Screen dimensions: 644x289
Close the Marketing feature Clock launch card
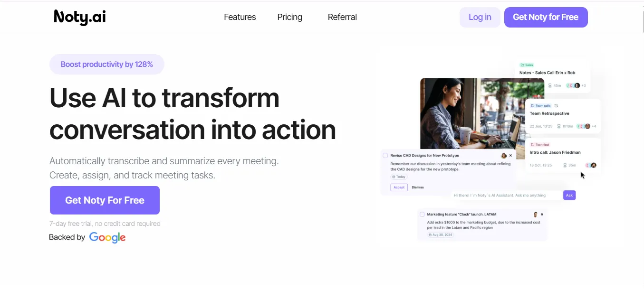click(x=542, y=214)
